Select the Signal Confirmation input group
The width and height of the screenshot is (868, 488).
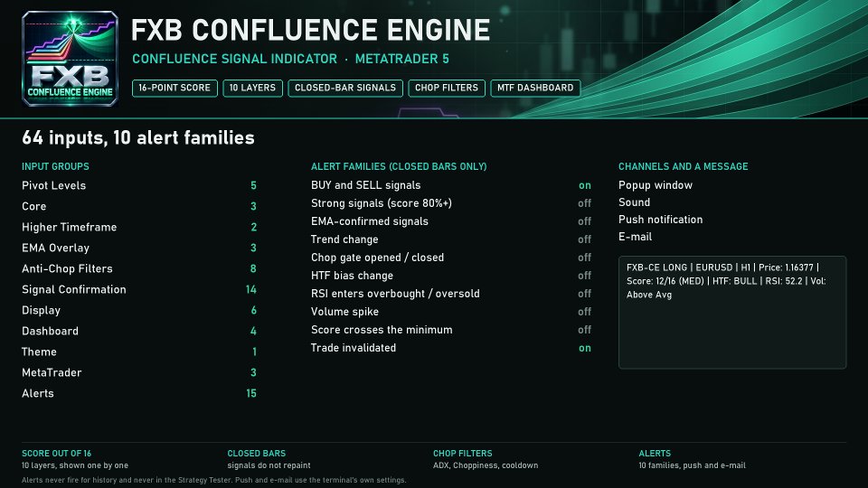(139, 289)
